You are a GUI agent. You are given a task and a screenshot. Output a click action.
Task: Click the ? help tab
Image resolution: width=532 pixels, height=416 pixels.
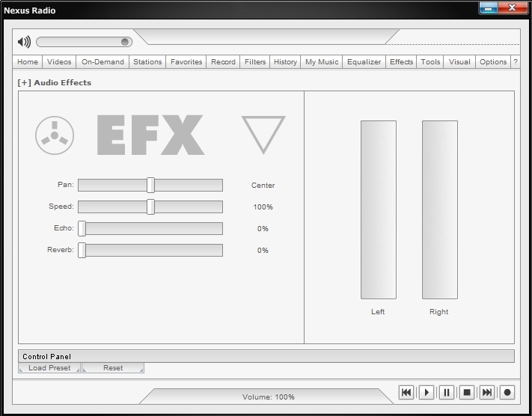coord(516,62)
